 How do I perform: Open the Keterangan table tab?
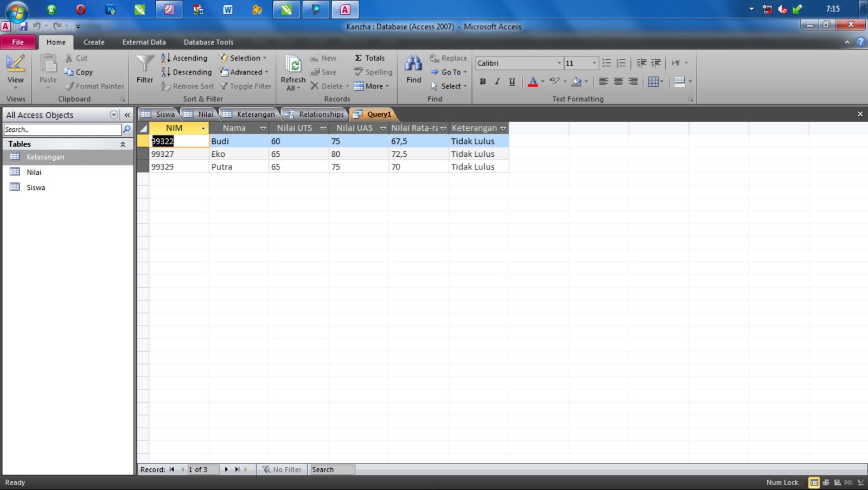tap(253, 114)
